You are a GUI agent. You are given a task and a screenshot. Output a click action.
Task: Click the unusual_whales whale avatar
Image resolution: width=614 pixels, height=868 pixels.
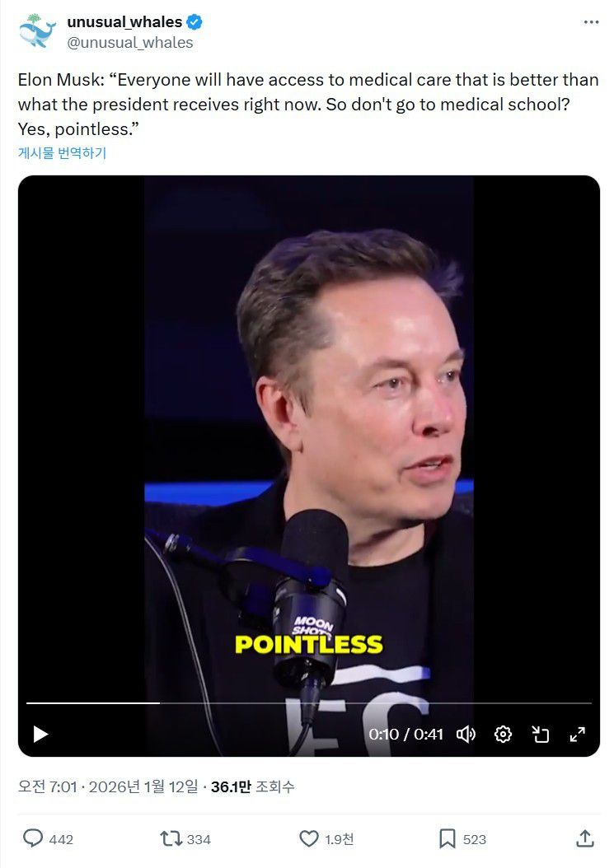pos(36,31)
